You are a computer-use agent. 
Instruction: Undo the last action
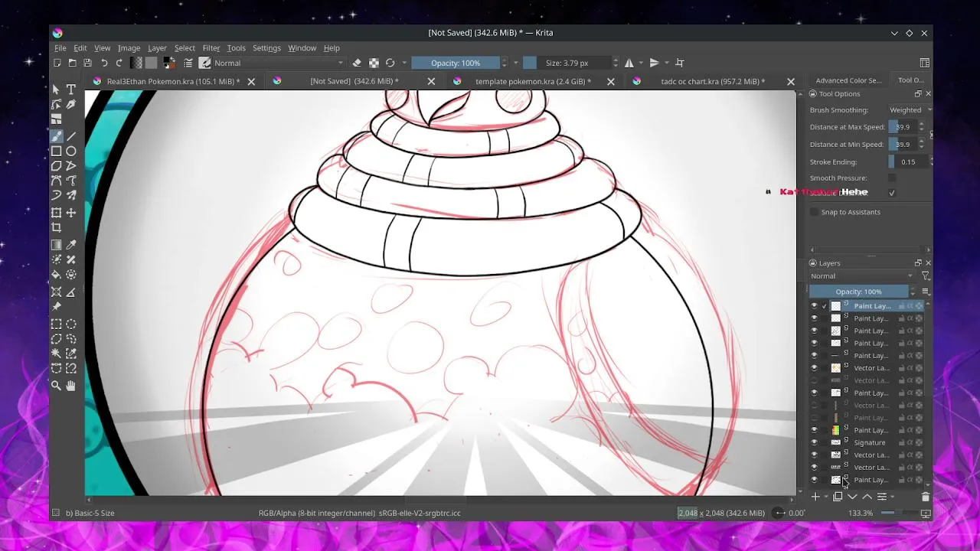click(104, 63)
